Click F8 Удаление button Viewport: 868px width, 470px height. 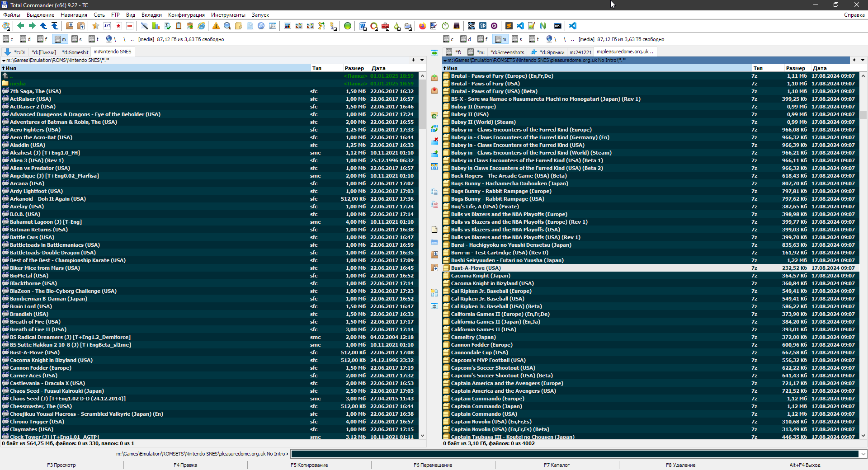coord(680,465)
